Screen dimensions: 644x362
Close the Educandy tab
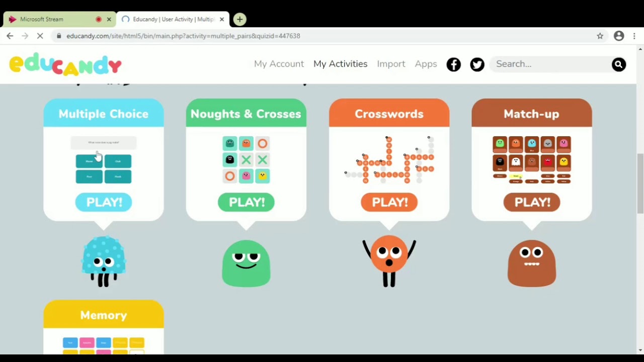[222, 19]
